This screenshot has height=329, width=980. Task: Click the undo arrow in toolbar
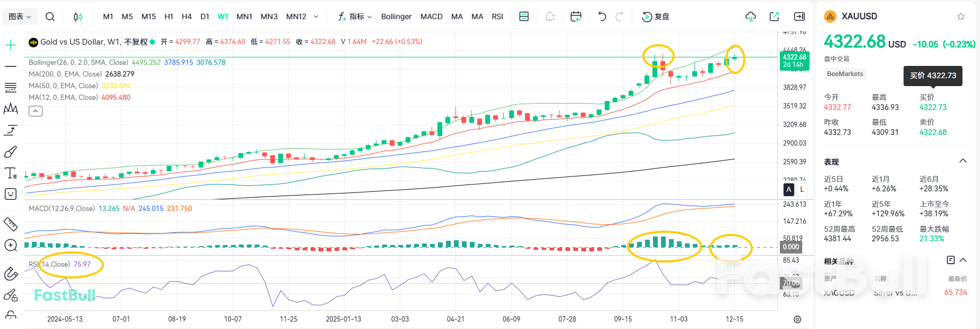pyautogui.click(x=601, y=16)
